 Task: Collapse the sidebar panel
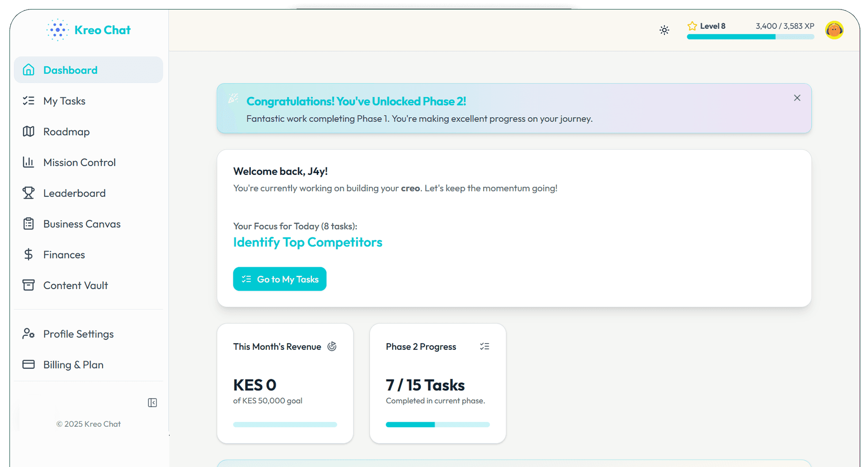(152, 403)
